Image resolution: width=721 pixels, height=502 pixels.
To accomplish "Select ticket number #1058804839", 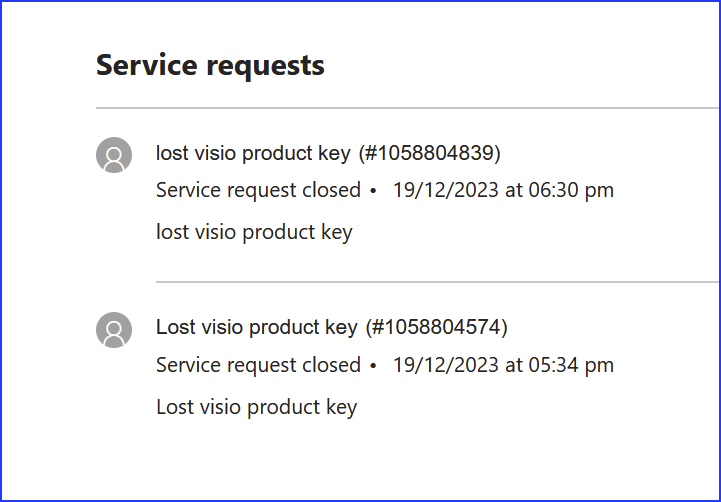I will [429, 153].
